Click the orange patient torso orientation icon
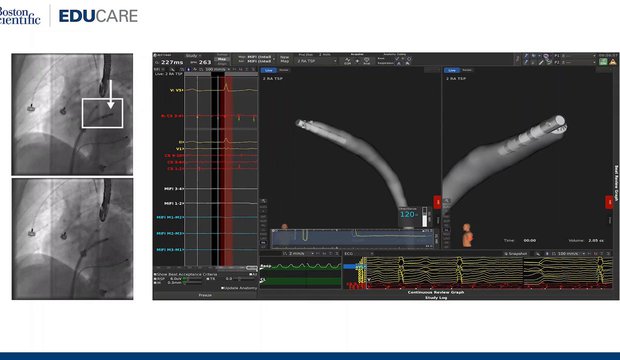The width and height of the screenshot is (620, 360). (467, 235)
